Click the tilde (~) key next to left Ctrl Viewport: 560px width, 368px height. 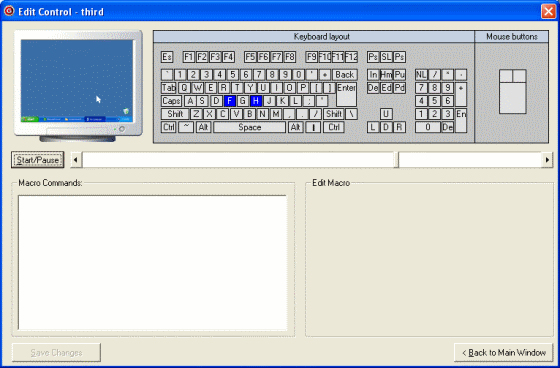coord(186,128)
